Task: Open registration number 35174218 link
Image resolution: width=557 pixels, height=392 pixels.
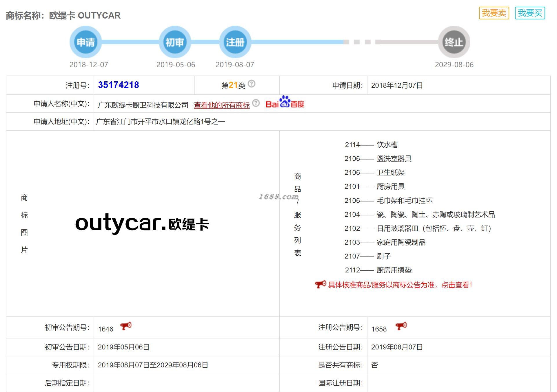Action: [119, 85]
